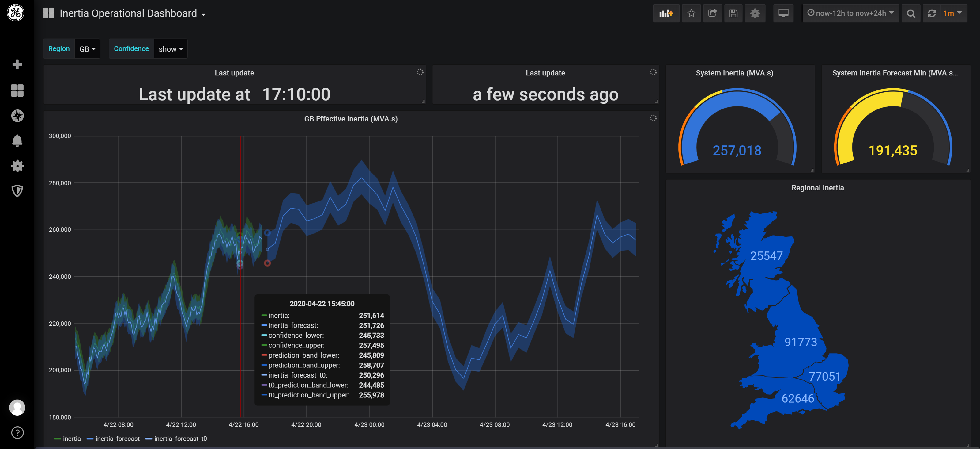Toggle the inertia series in legend
This screenshot has height=449, width=980.
tap(72, 439)
